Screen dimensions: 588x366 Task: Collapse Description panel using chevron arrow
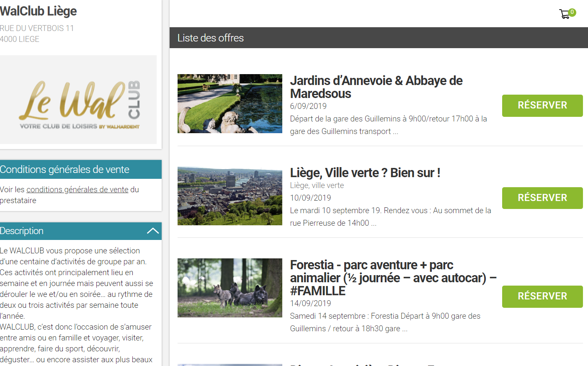[153, 231]
